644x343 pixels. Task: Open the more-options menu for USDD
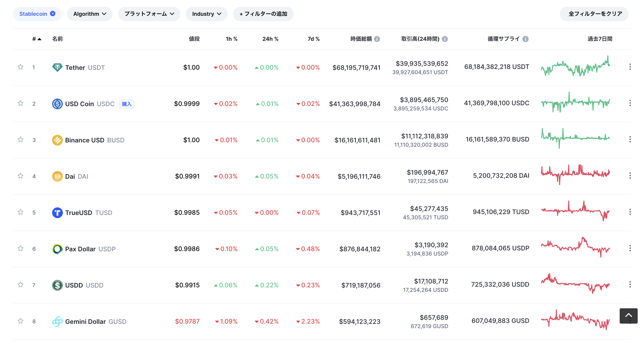[x=630, y=284]
